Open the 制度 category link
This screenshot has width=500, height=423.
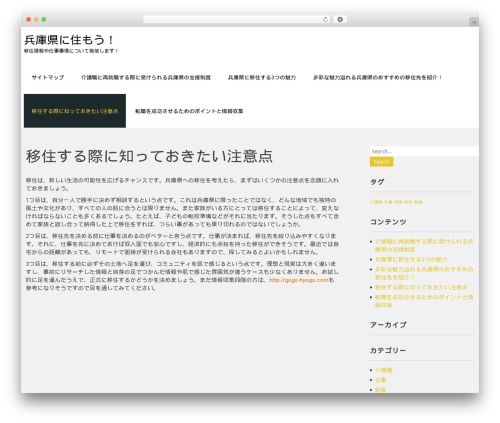tap(380, 390)
